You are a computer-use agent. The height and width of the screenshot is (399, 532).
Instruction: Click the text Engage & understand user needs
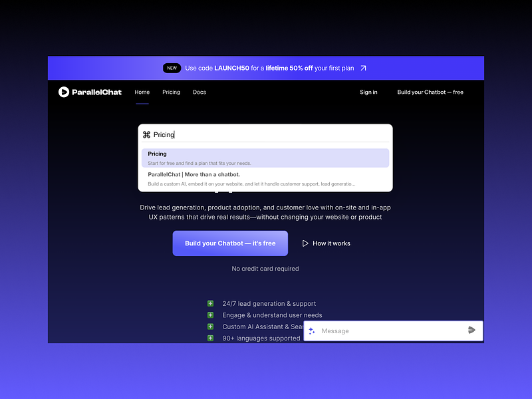click(x=272, y=315)
